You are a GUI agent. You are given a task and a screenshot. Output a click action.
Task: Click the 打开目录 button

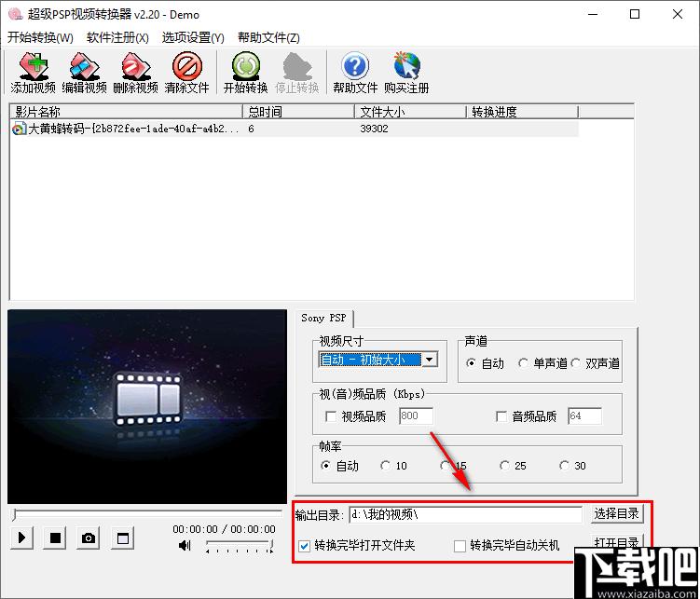[616, 542]
